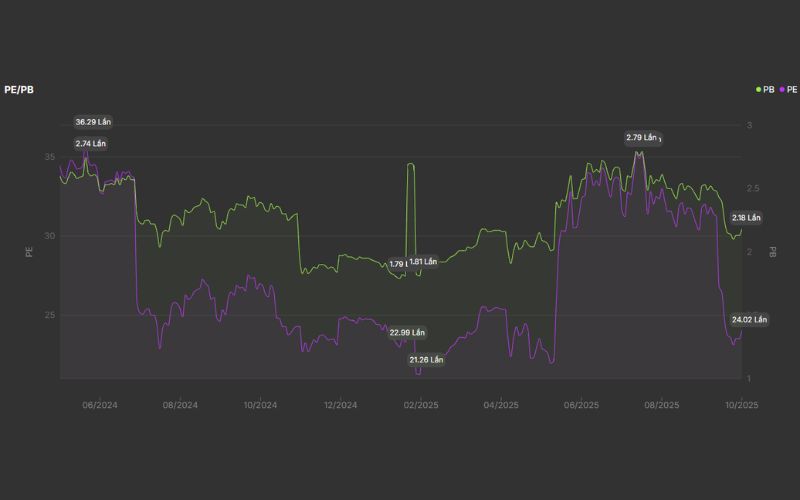
Task: Select the 2.18 Lần end label
Action: click(746, 217)
